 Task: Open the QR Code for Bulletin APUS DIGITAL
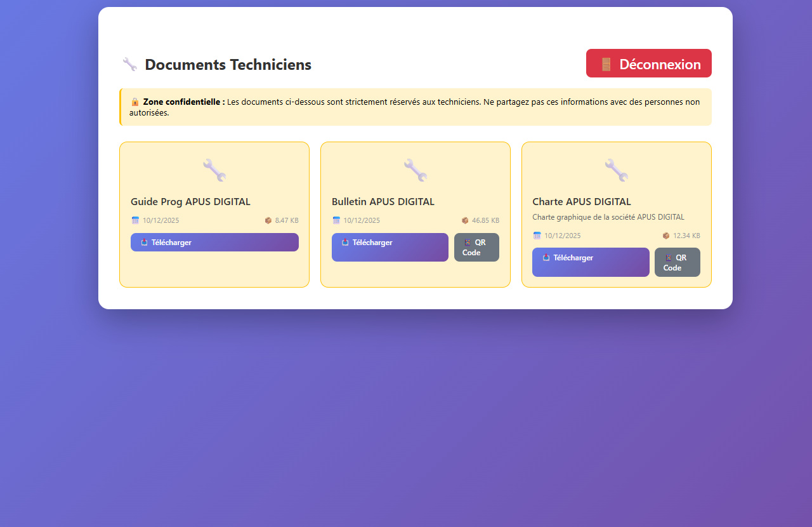point(476,247)
